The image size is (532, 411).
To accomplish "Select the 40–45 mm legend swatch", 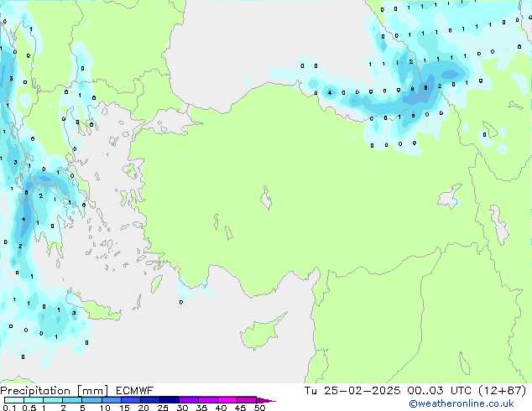I will [x=227, y=400].
